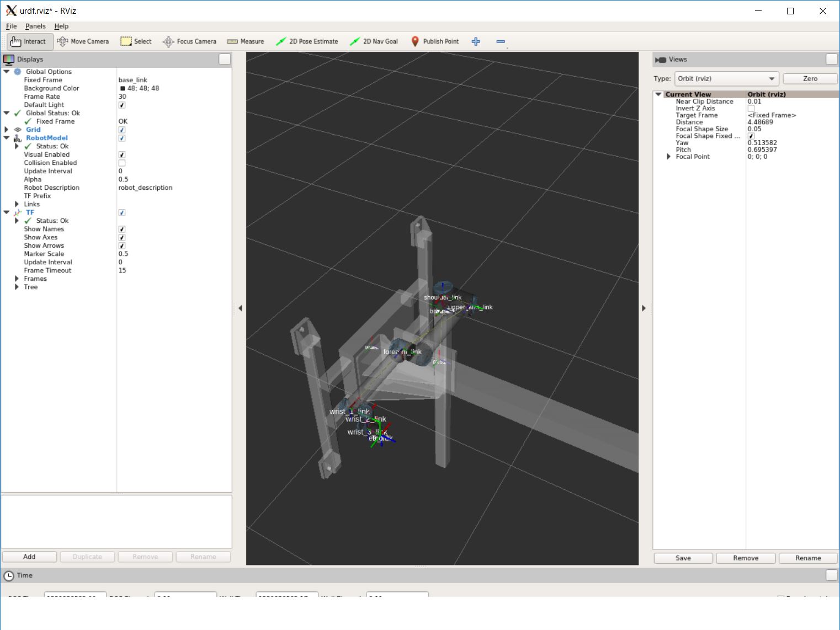Viewport: 840px width, 630px height.
Task: Disable the Visual Enabled checkbox
Action: (122, 155)
